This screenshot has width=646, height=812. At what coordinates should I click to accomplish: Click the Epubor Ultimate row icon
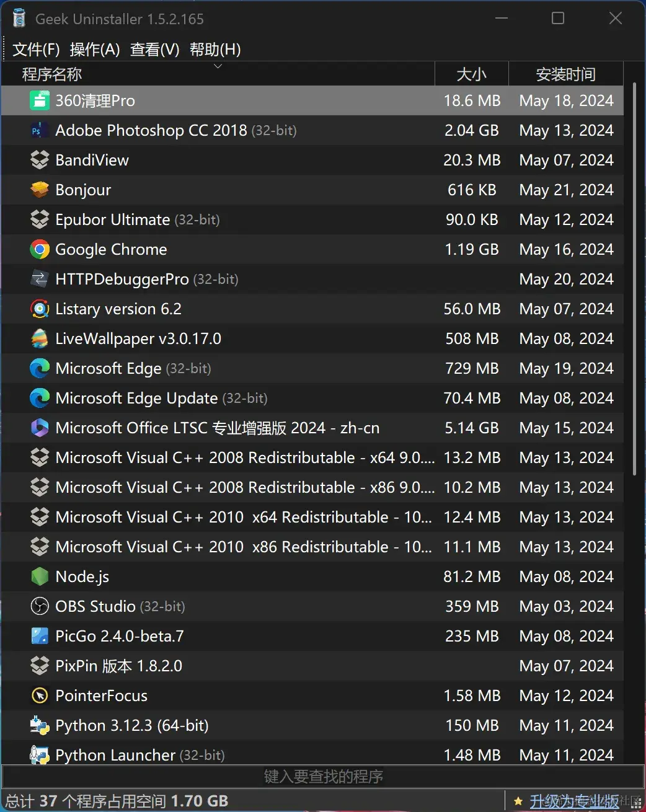point(40,219)
